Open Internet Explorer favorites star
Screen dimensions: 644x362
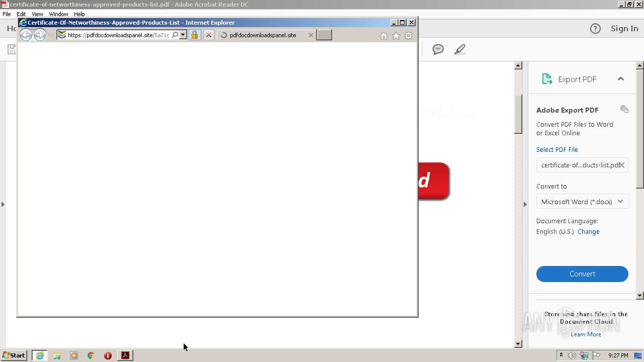396,36
